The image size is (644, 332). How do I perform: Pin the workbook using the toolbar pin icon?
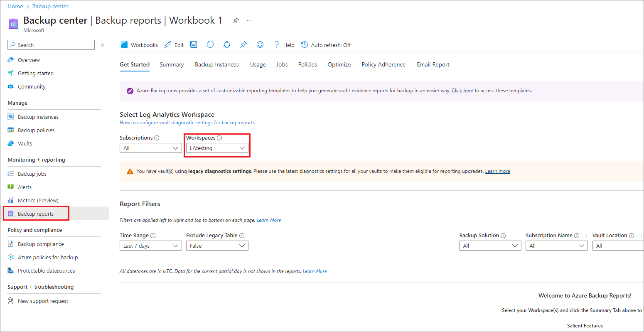click(243, 44)
